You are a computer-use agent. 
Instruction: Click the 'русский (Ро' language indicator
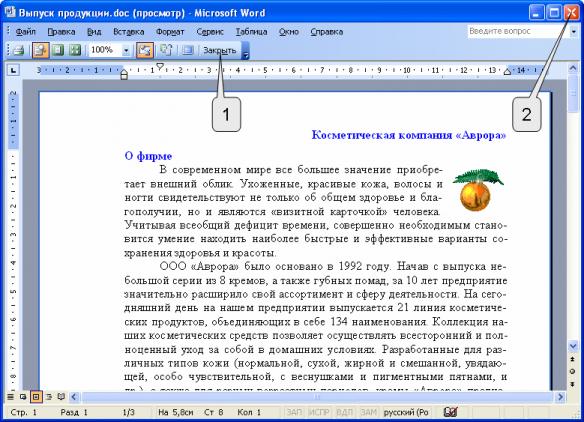[406, 412]
